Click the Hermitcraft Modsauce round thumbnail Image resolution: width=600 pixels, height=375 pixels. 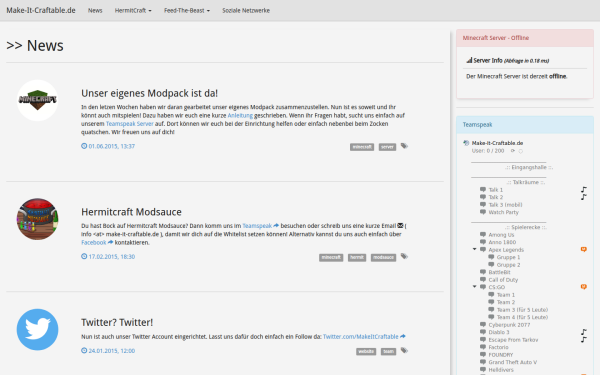pos(38,219)
